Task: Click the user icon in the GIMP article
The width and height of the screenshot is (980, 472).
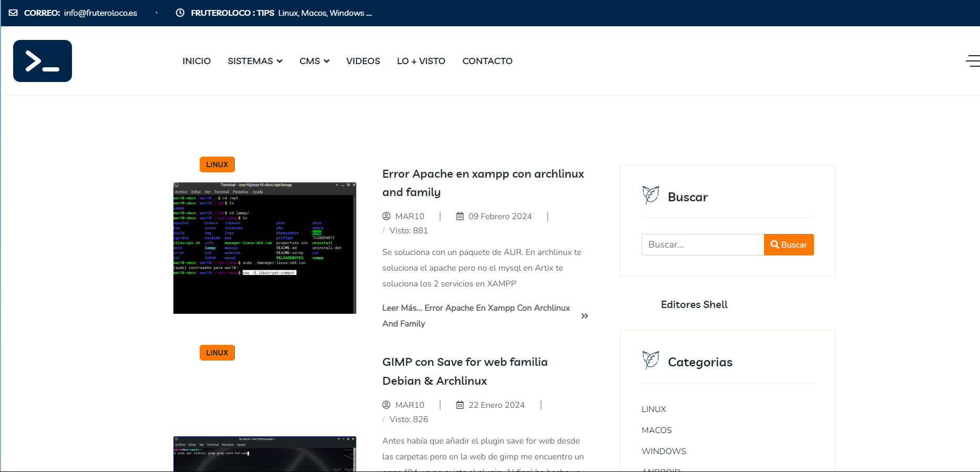Action: 386,405
